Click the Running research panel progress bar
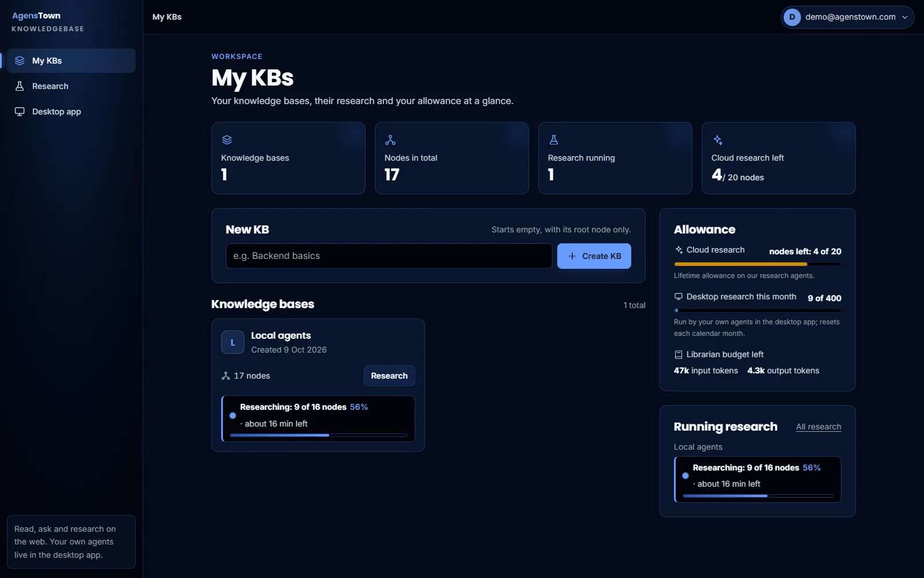The image size is (924, 578). point(758,496)
